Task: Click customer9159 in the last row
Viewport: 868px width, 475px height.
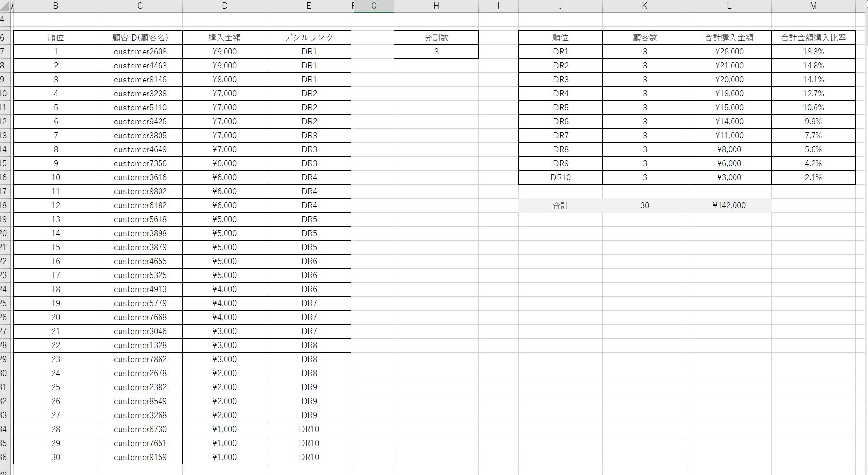Action: 140,457
